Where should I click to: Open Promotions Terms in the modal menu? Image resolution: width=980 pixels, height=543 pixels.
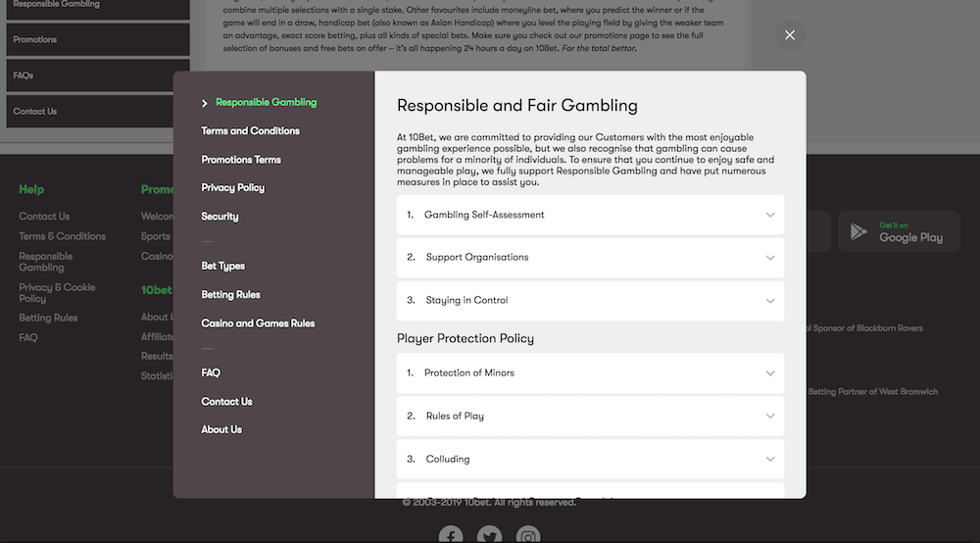[241, 160]
